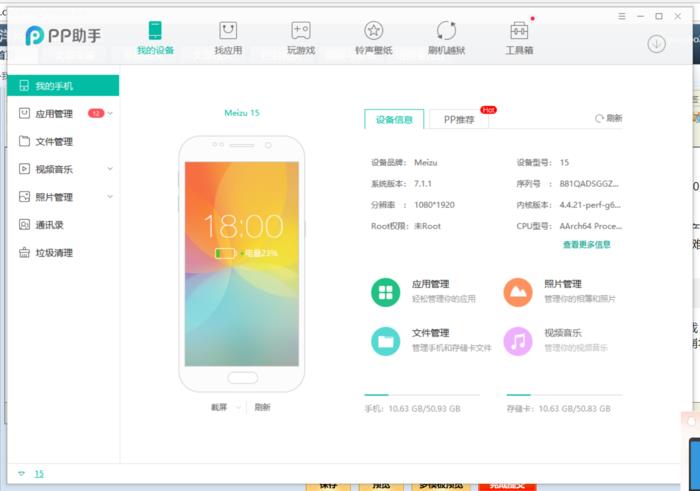The width and height of the screenshot is (700, 491).
Task: Click the phone storage usage bar
Action: [x=421, y=395]
